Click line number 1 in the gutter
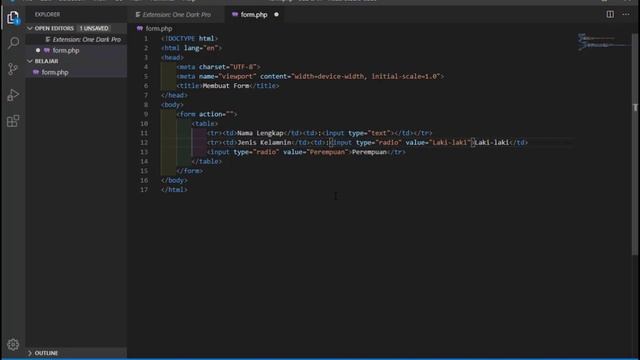This screenshot has width=640, height=360. tap(146, 38)
